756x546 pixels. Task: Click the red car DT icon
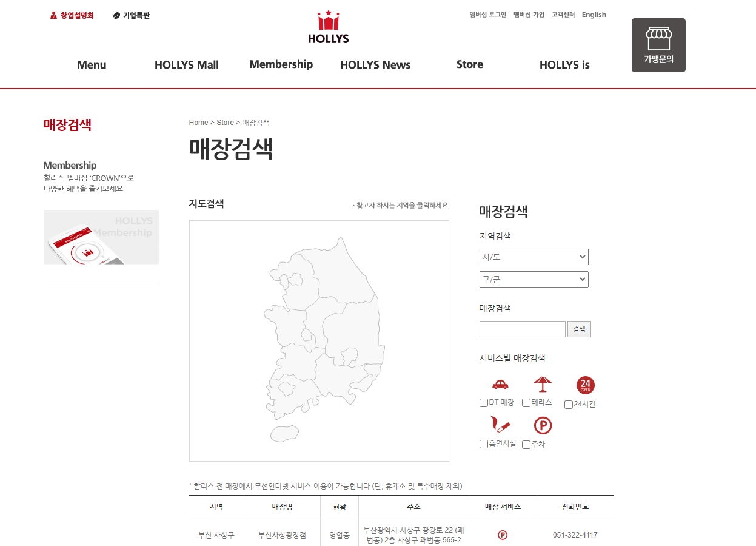[x=500, y=385]
